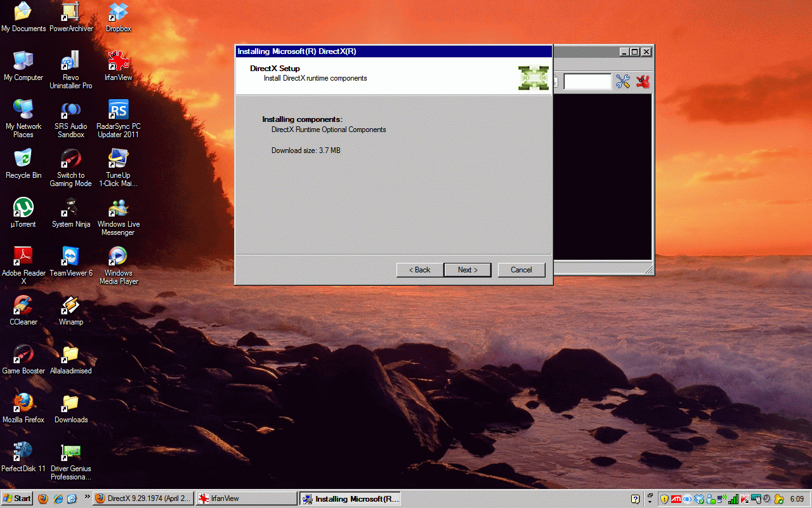Open the ATI tray icon

click(x=676, y=499)
